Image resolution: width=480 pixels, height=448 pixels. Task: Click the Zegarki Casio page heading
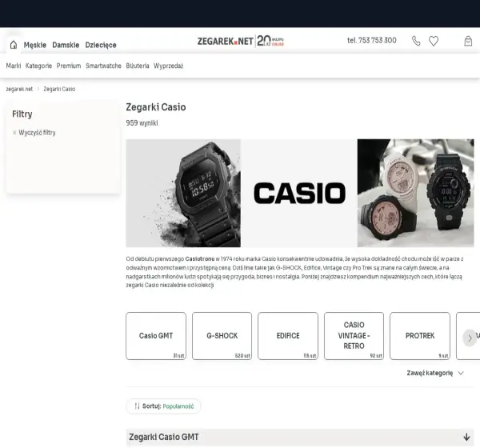156,107
